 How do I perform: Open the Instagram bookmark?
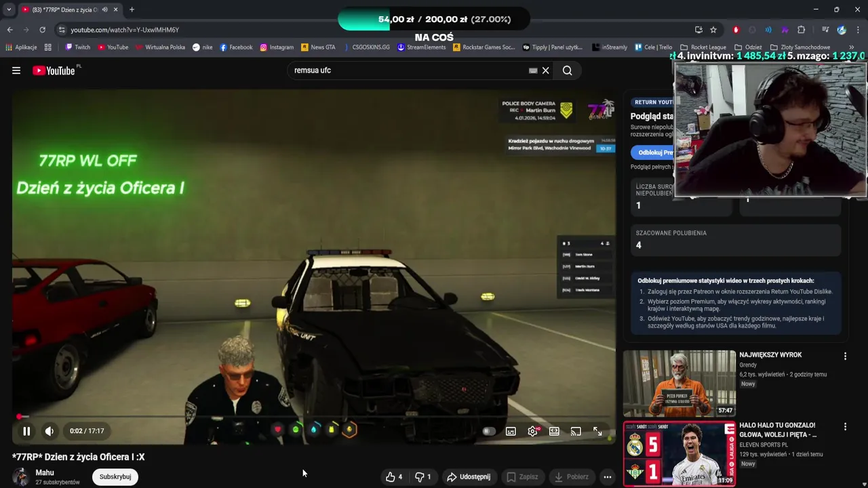(277, 47)
